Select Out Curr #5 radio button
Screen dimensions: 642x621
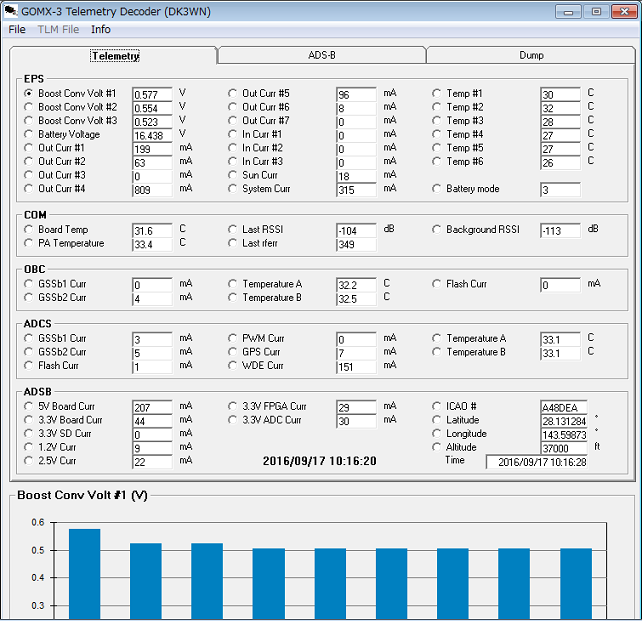click(232, 93)
